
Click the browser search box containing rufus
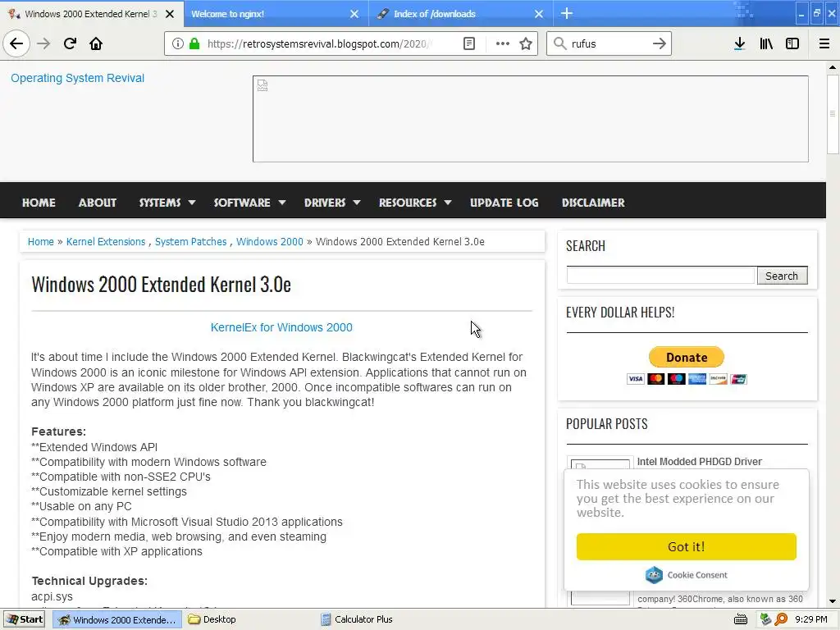609,43
